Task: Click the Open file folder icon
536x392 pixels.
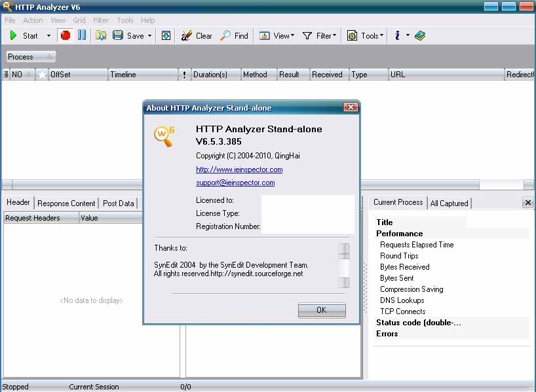Action: coord(100,35)
